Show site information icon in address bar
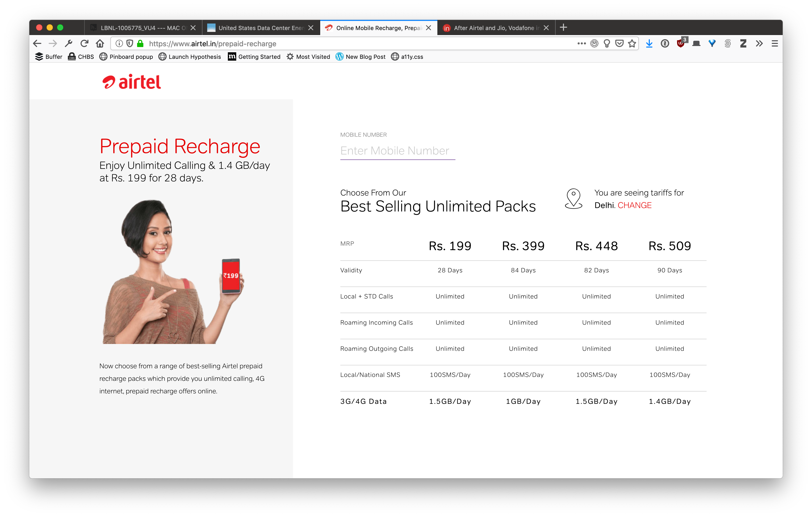 [119, 43]
